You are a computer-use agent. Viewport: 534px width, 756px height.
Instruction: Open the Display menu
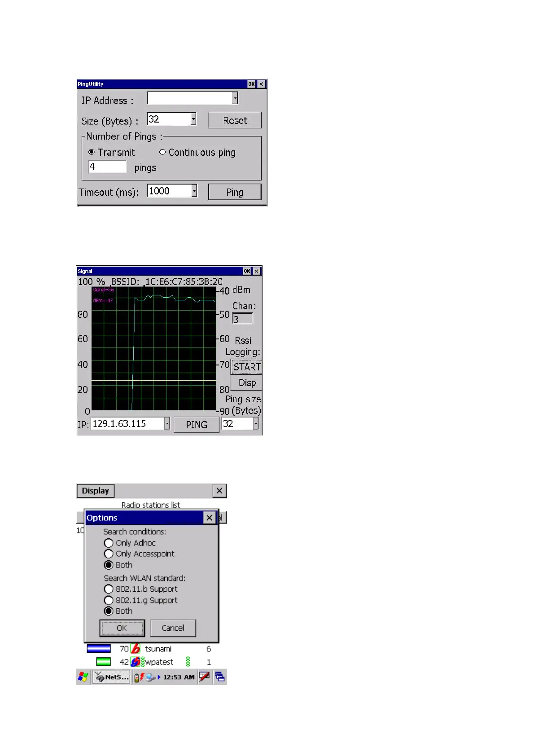click(96, 491)
